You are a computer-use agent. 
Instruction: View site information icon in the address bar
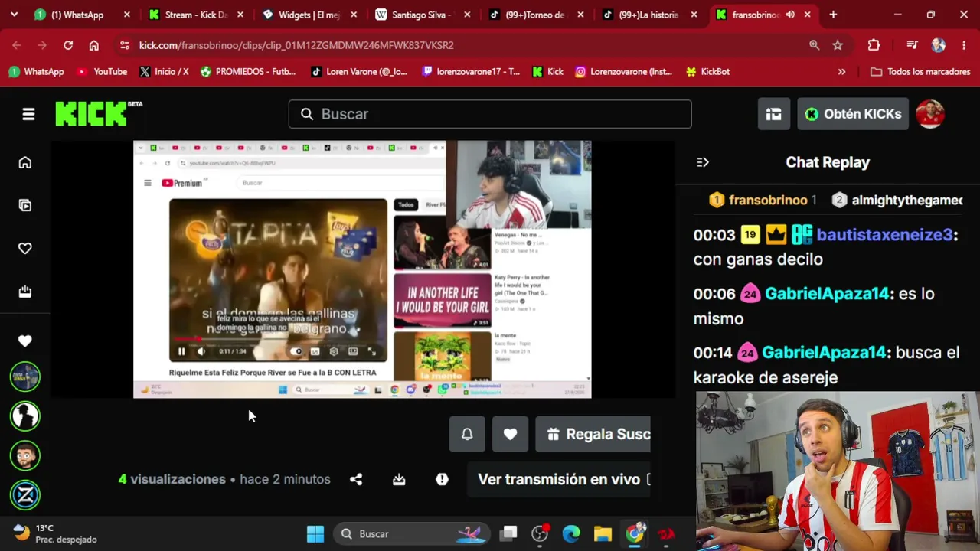pyautogui.click(x=125, y=45)
